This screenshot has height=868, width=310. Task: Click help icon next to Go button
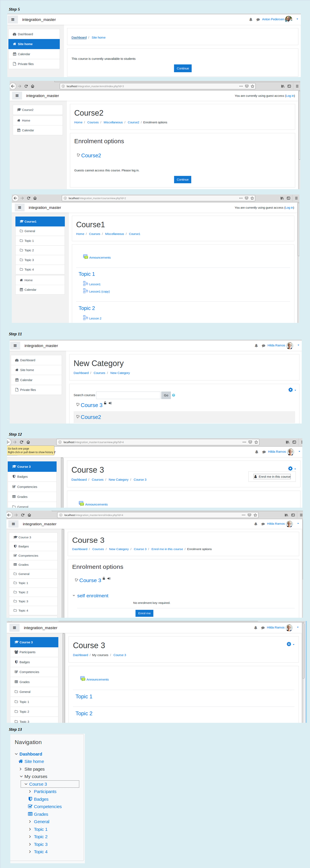click(x=174, y=395)
